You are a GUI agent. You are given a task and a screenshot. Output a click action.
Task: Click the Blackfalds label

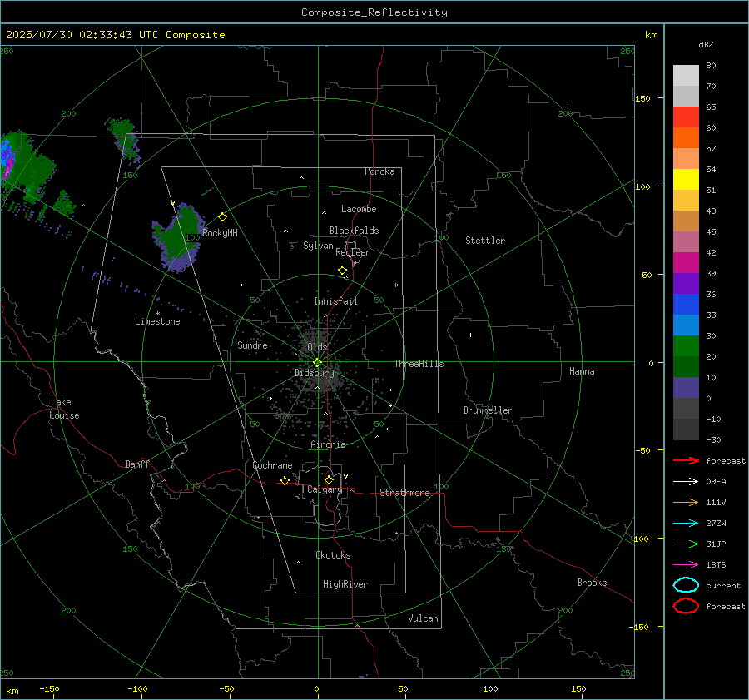pos(354,231)
